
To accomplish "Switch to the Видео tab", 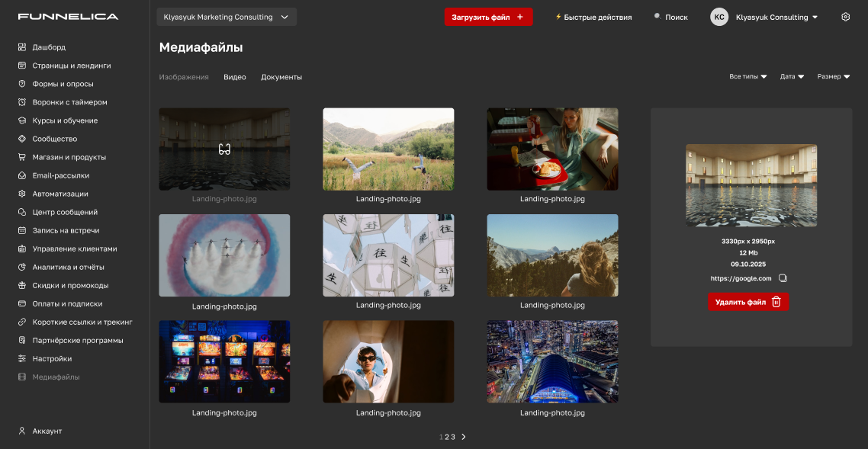I will click(235, 78).
